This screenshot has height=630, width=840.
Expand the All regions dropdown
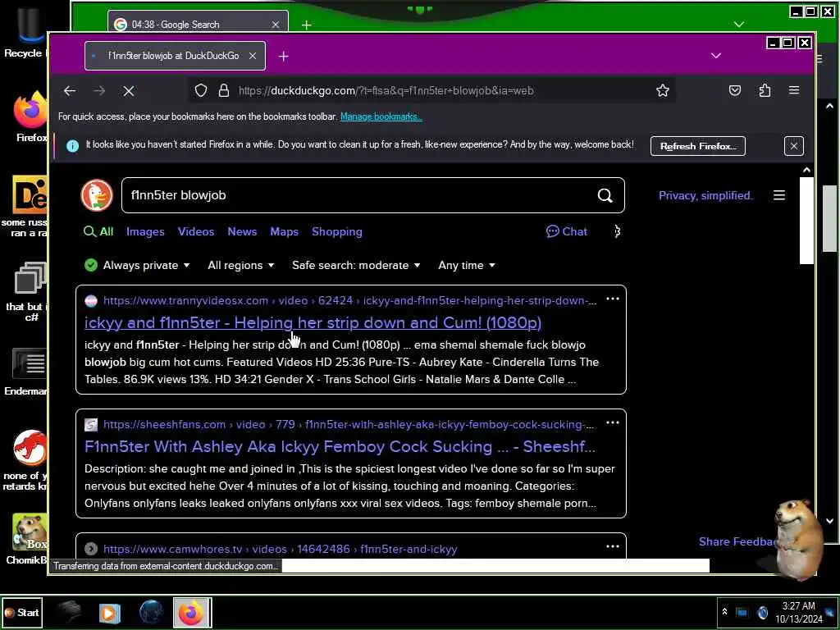pos(241,265)
